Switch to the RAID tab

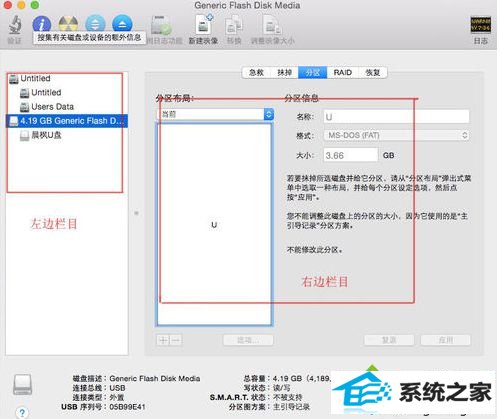343,72
